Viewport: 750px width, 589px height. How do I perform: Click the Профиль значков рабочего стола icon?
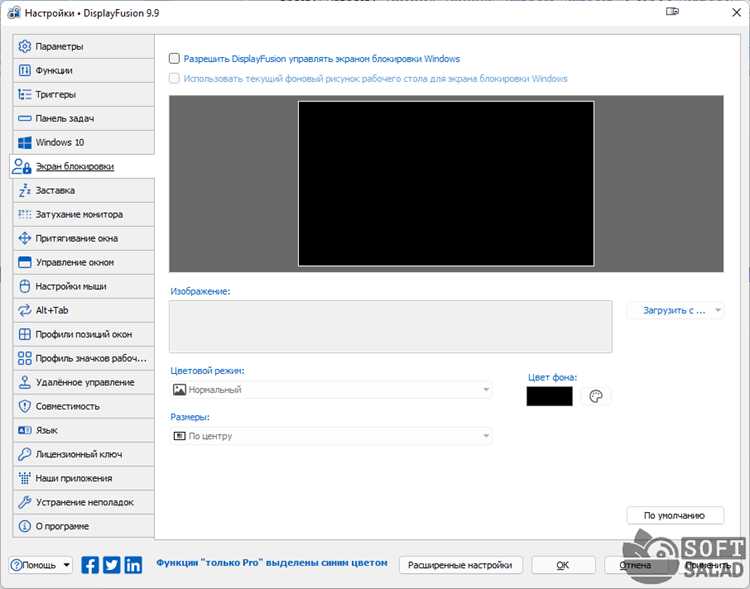point(24,358)
